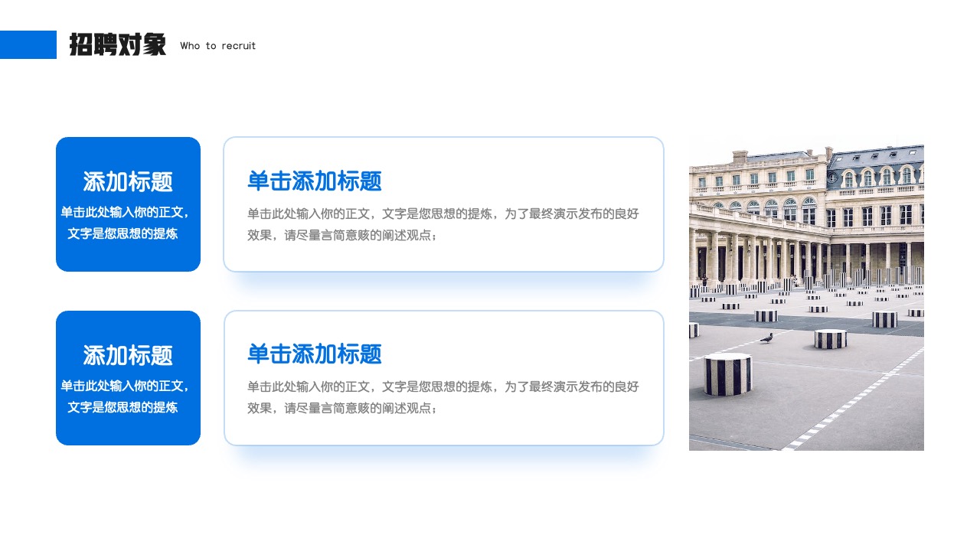Click the gray paragraph in upper white card
980x551 pixels.
tap(443, 225)
